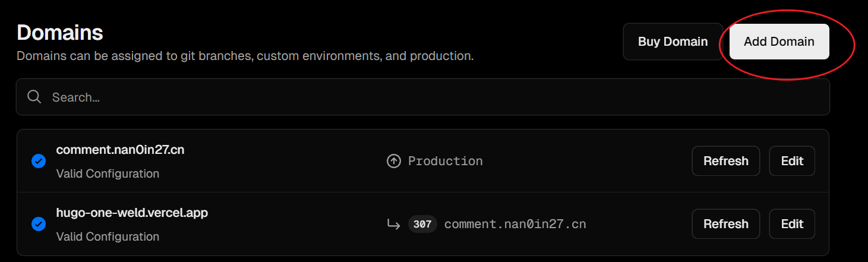Edit the hugo-one-weld.vercel.app domain

pos(792,224)
